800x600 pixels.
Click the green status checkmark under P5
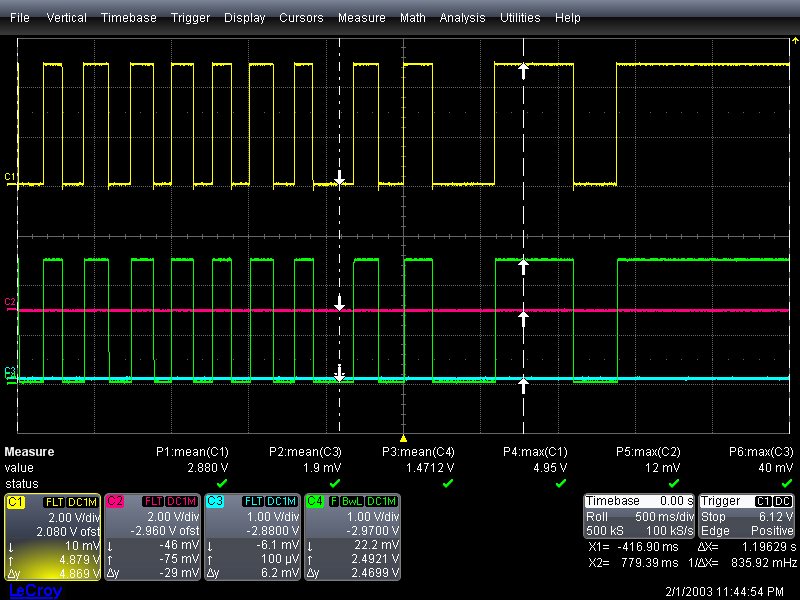(x=671, y=482)
